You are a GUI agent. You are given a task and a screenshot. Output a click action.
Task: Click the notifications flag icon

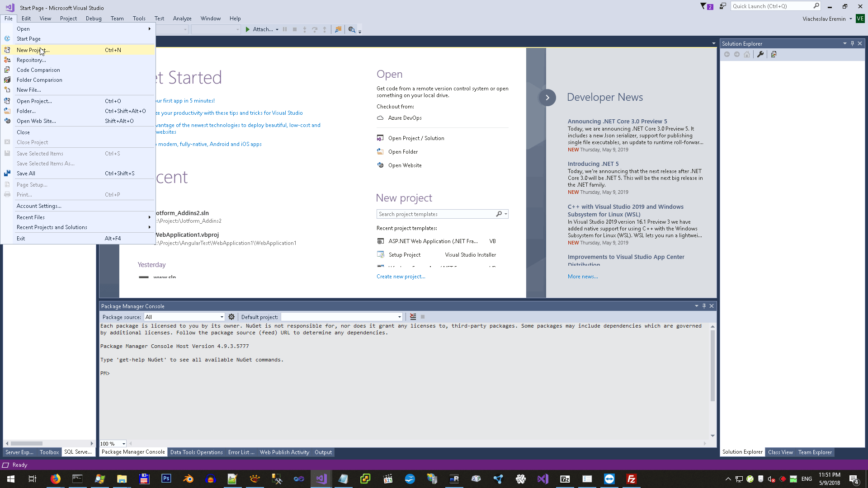703,6
